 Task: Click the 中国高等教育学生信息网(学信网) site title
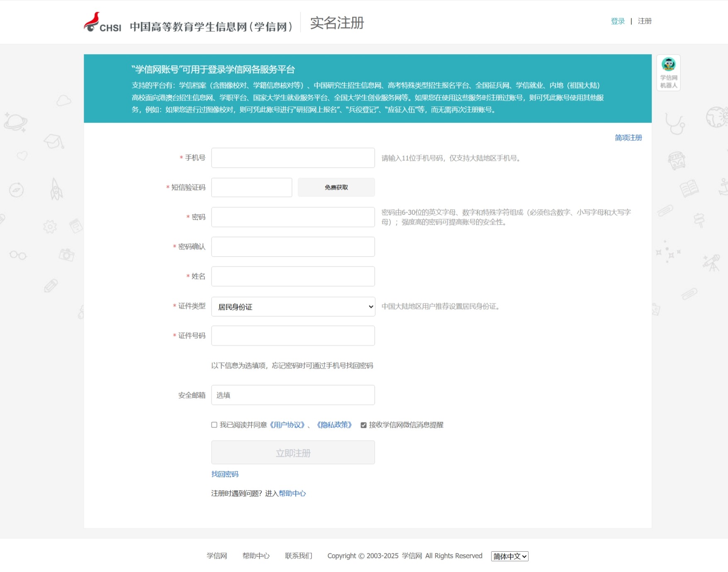(x=211, y=27)
